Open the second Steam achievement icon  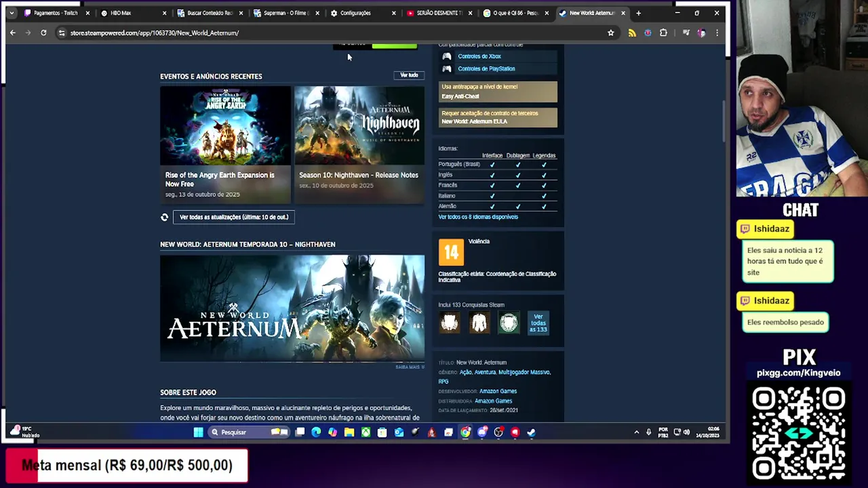pos(479,323)
